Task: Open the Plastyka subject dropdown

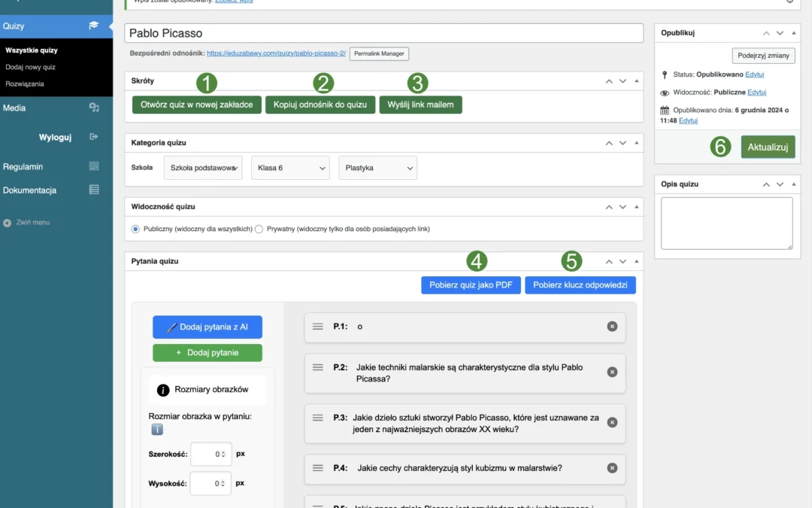Action: (377, 168)
